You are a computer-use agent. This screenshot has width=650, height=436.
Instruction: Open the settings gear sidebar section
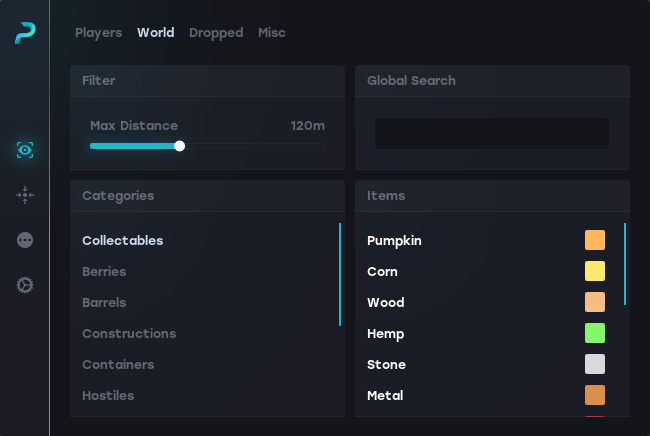point(25,285)
